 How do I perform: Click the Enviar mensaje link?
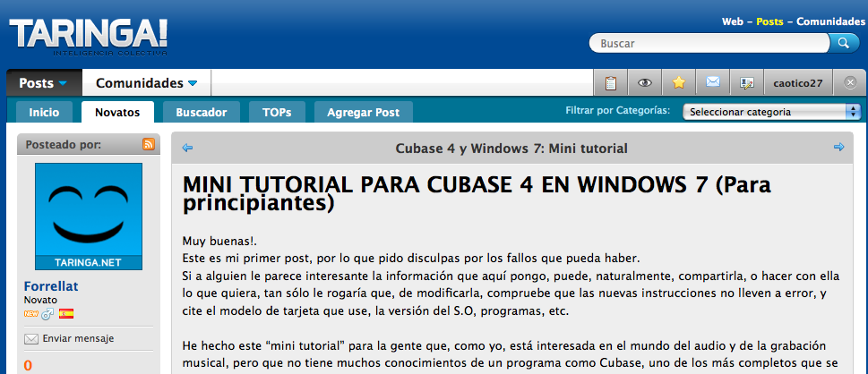point(78,338)
